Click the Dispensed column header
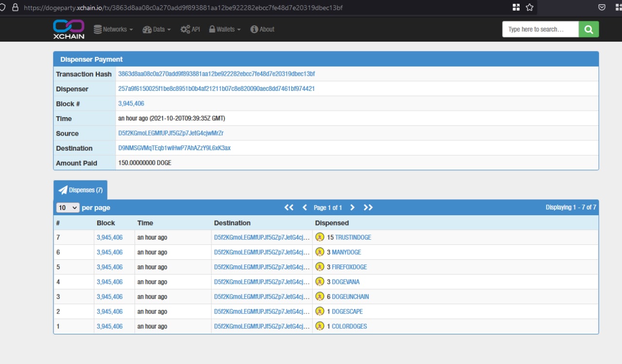 332,223
